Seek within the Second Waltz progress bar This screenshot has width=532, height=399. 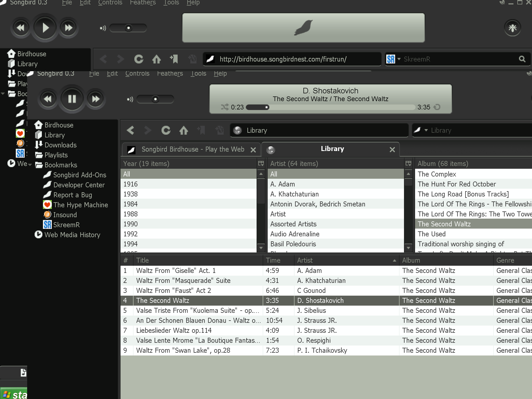[x=331, y=107]
